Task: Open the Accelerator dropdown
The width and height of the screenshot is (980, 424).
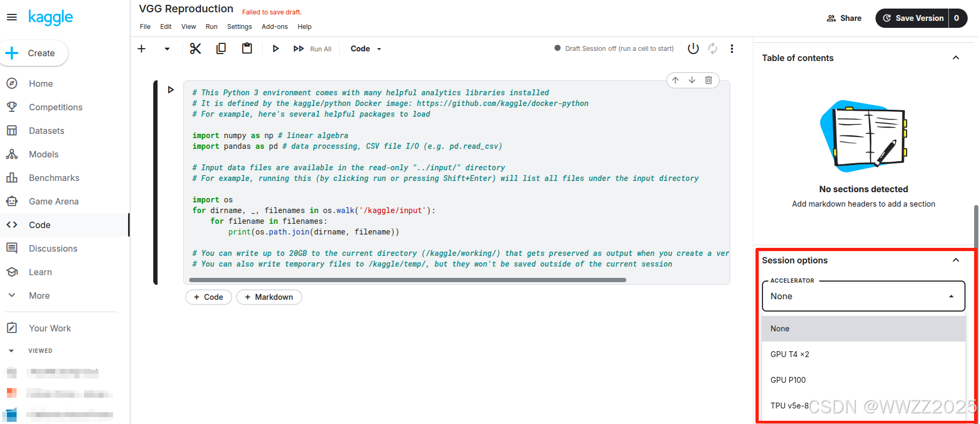Action: 864,296
